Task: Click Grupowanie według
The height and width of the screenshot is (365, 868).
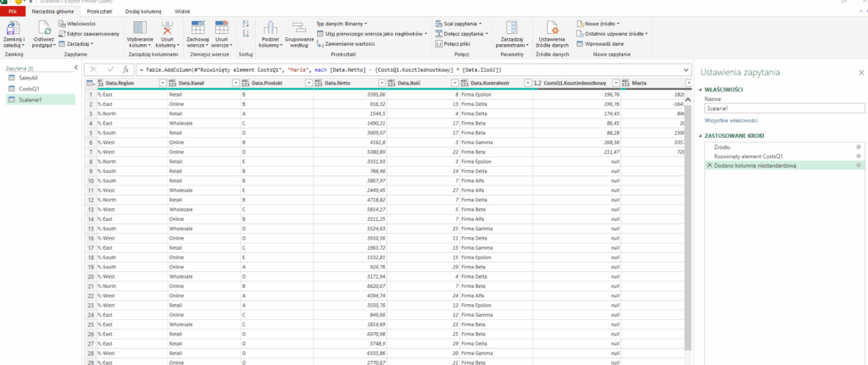Action: [x=299, y=34]
